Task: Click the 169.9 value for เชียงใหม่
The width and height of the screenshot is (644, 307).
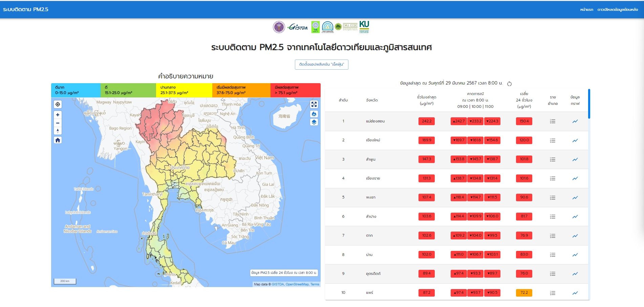Action: tap(427, 140)
